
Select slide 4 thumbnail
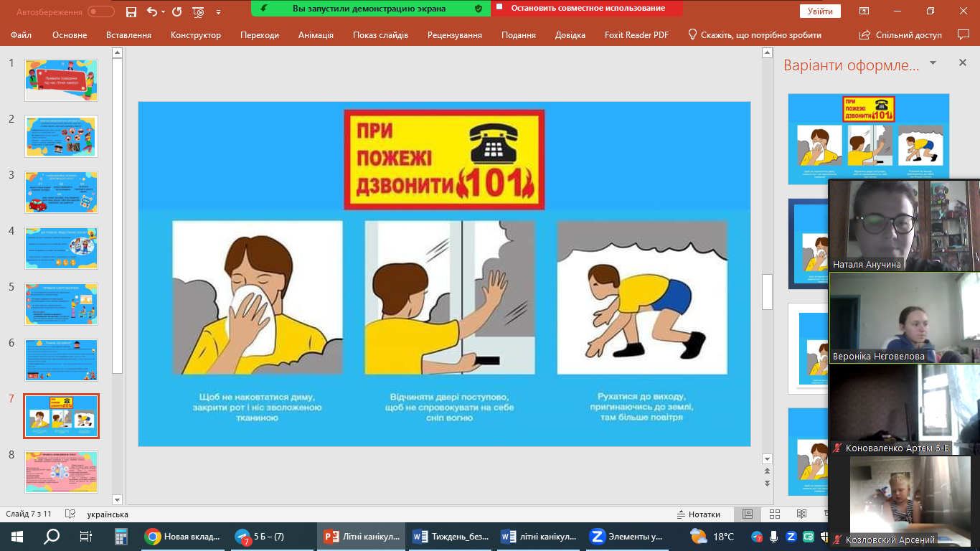[x=62, y=248]
